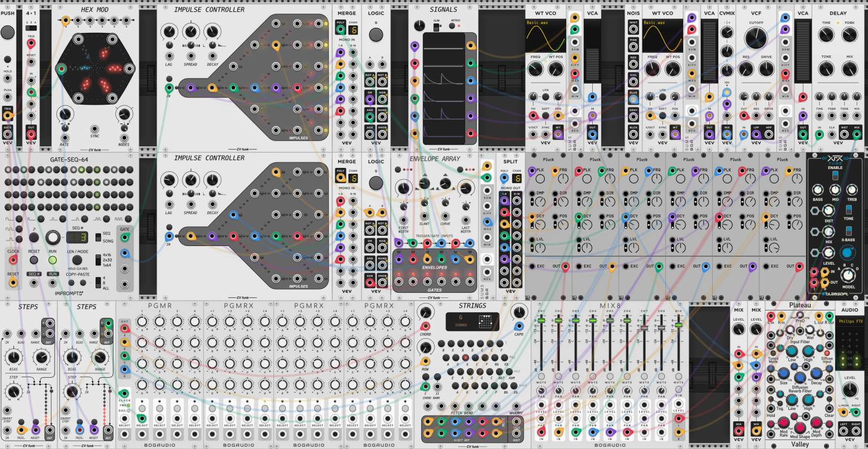Click the SEQ # display showing 3

point(77,238)
